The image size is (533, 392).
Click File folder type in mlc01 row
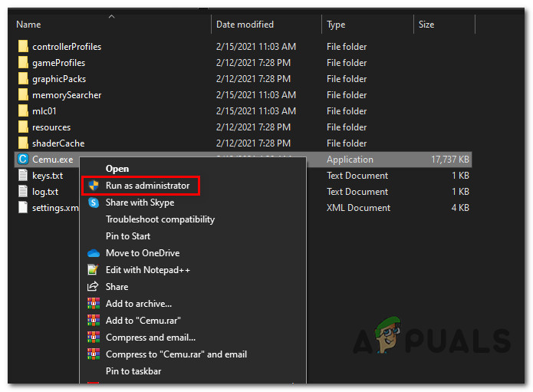(x=347, y=111)
